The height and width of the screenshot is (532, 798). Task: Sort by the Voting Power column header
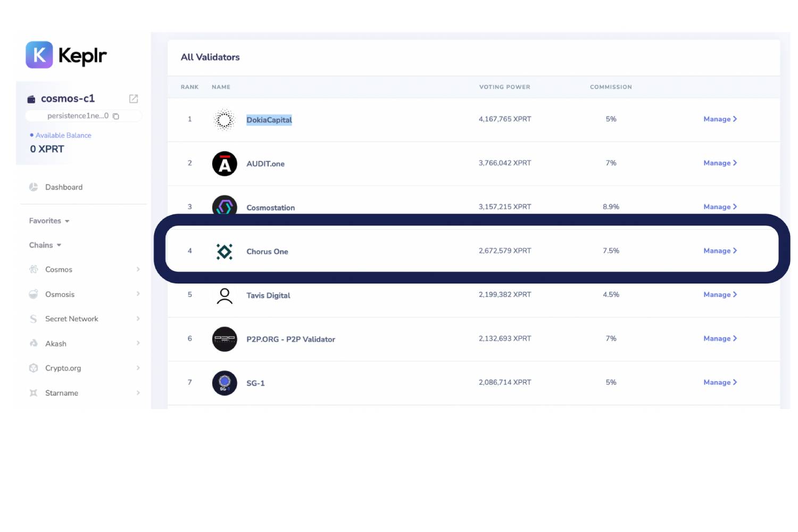pos(505,87)
